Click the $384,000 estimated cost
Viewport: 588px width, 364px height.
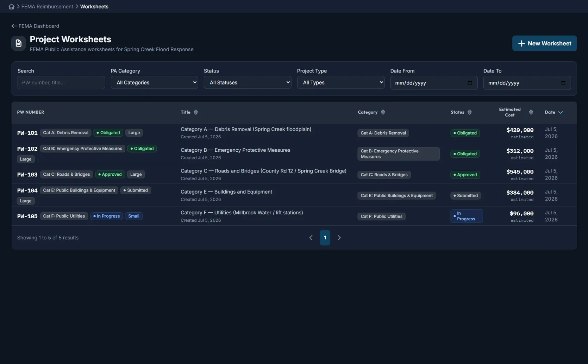pyautogui.click(x=520, y=193)
